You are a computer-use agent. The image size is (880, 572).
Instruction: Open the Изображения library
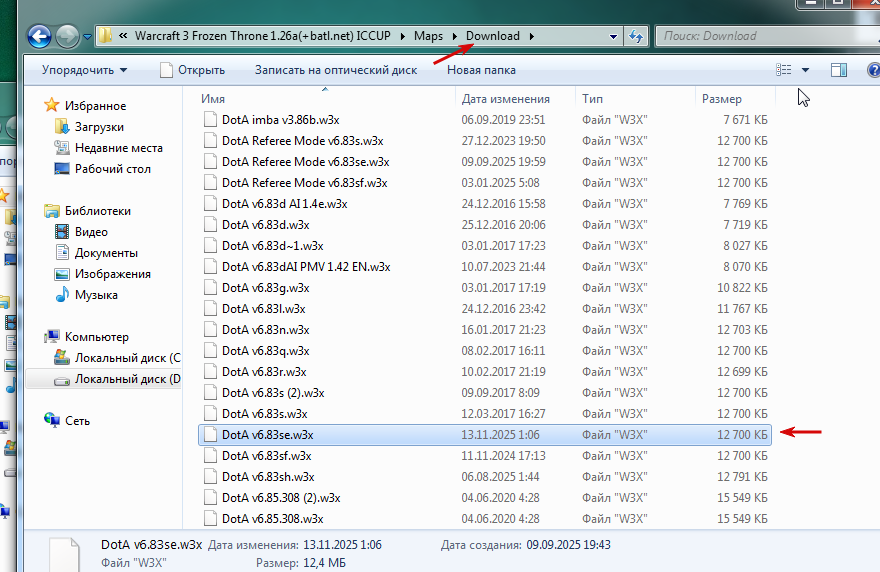point(112,273)
